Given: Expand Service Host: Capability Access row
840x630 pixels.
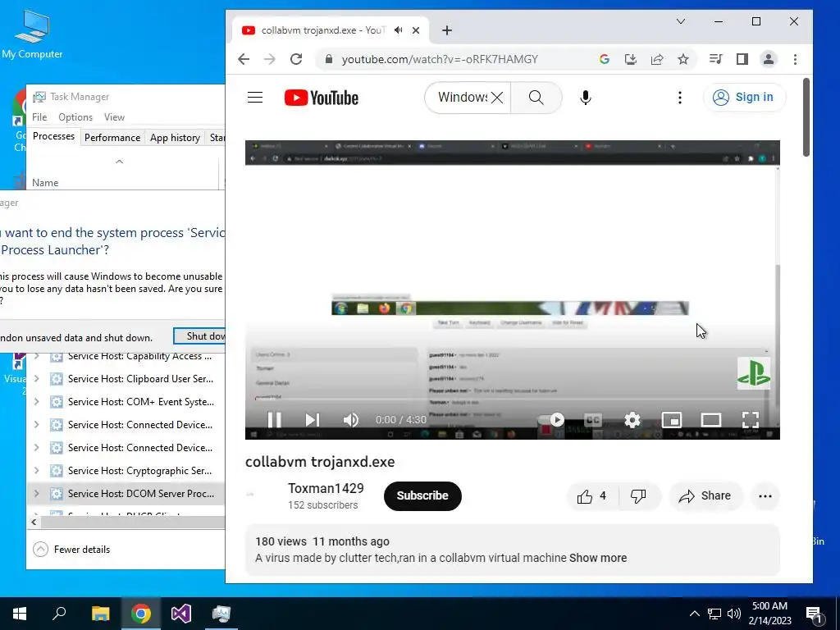Looking at the screenshot, I should pyautogui.click(x=36, y=356).
